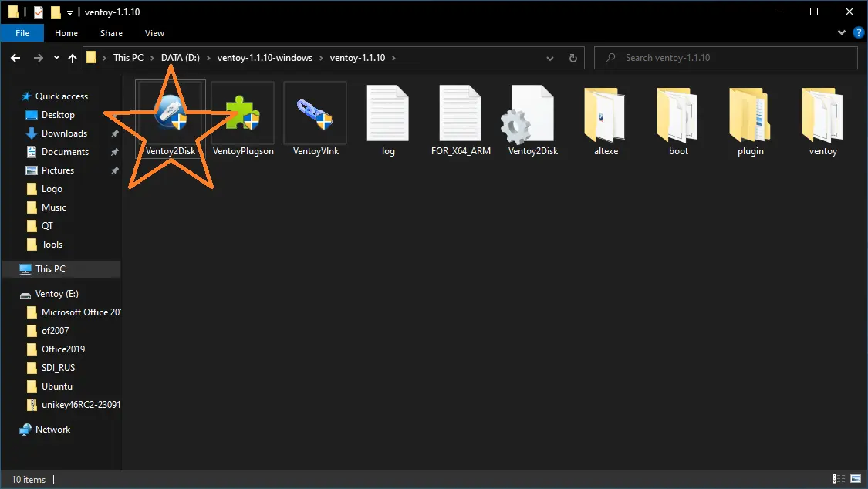This screenshot has width=868, height=489.
Task: Open the ventoy folder
Action: point(822,116)
